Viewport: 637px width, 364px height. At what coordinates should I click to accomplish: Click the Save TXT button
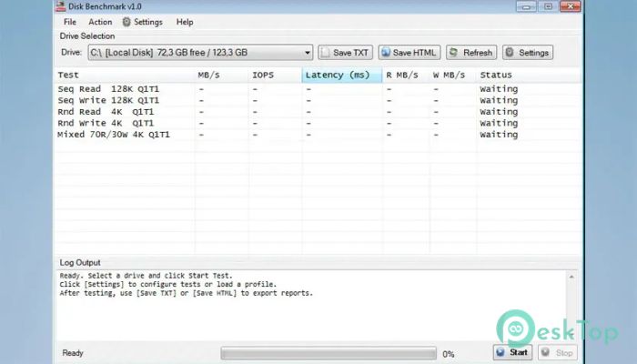(345, 53)
